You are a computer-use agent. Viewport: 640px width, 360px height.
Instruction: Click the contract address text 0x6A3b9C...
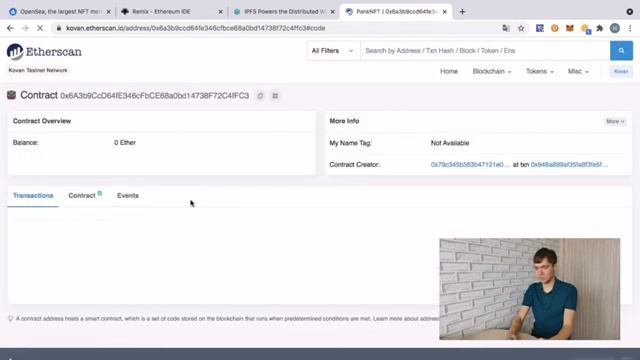point(154,96)
